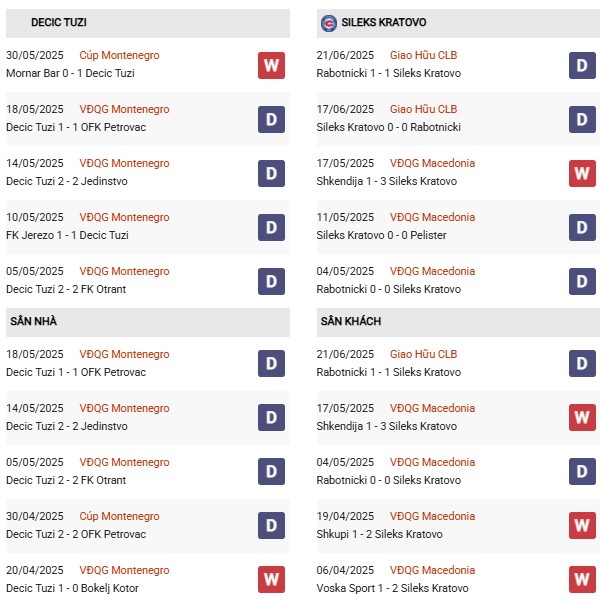Screen dimensions: 602x600
Task: Click the SILEKS KRATOVO team name
Action: [x=384, y=22]
